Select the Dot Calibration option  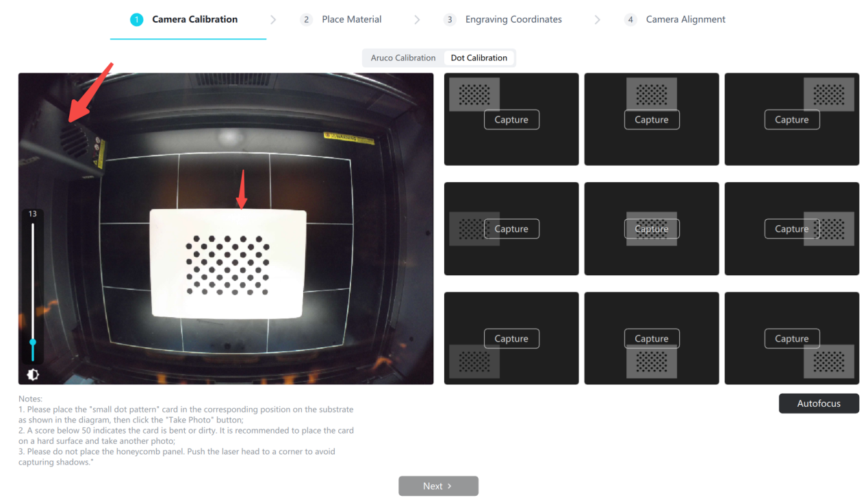click(478, 58)
